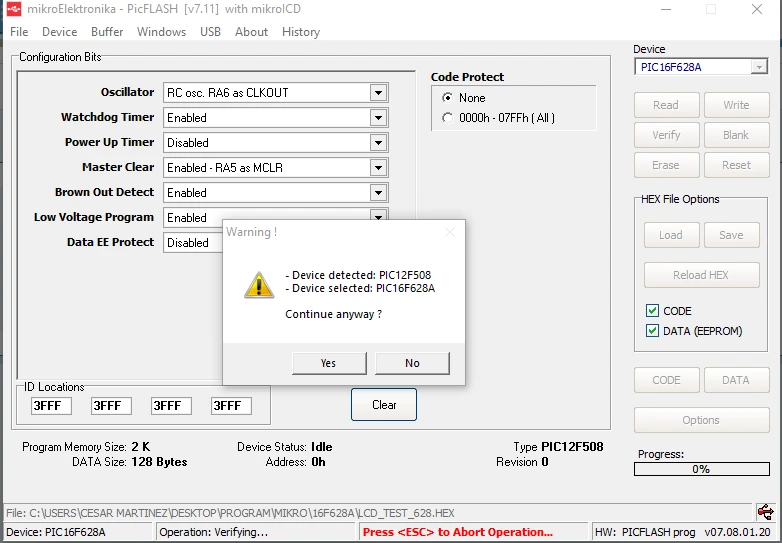The height and width of the screenshot is (543, 782).
Task: Click the Clear button
Action: [384, 404]
